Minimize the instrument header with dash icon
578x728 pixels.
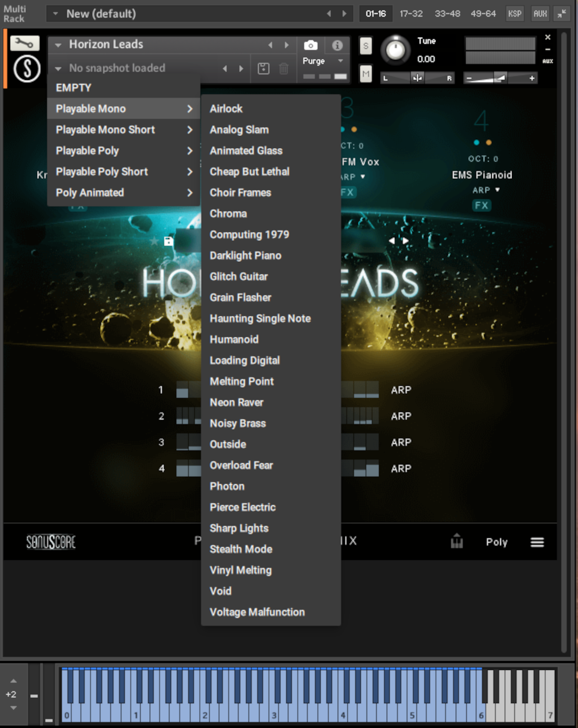point(548,49)
